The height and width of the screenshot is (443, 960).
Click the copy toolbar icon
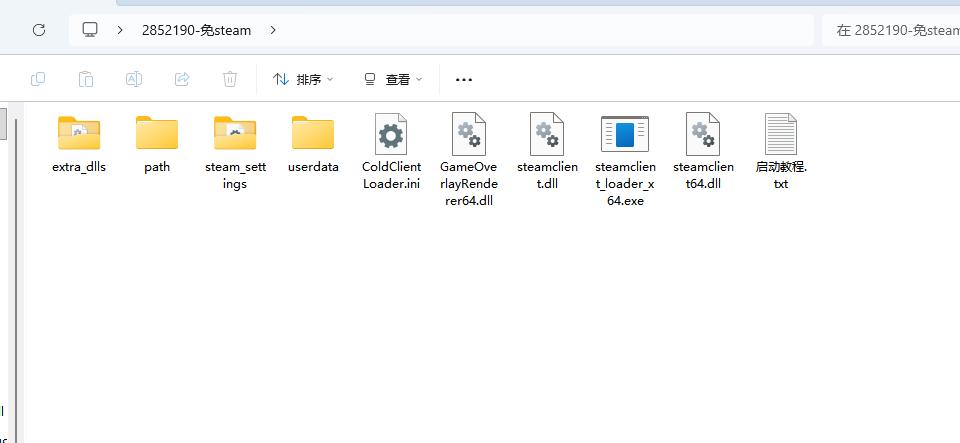coord(38,79)
